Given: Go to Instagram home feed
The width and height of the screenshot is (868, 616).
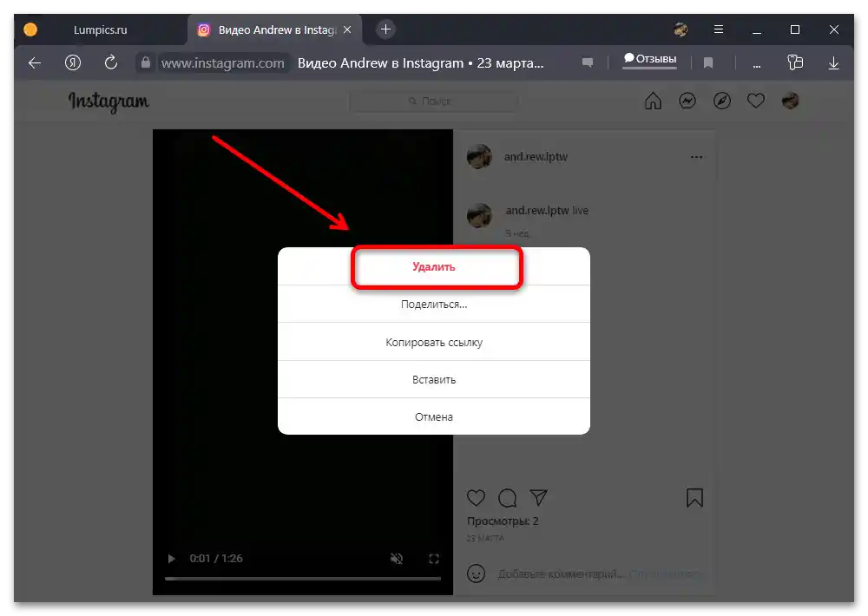Looking at the screenshot, I should (x=654, y=102).
